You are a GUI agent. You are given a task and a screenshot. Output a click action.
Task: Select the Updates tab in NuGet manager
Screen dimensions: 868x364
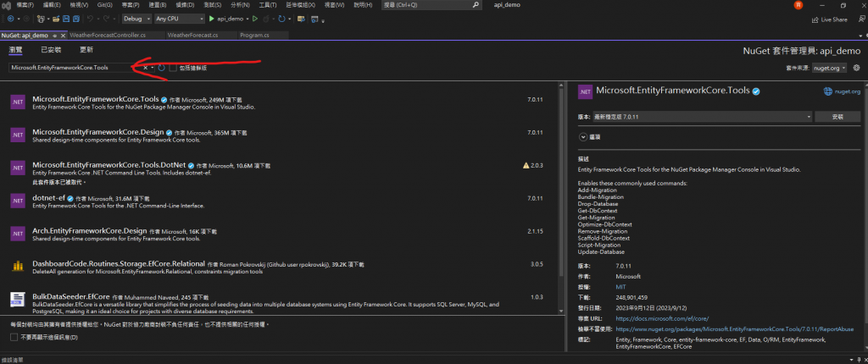click(86, 50)
